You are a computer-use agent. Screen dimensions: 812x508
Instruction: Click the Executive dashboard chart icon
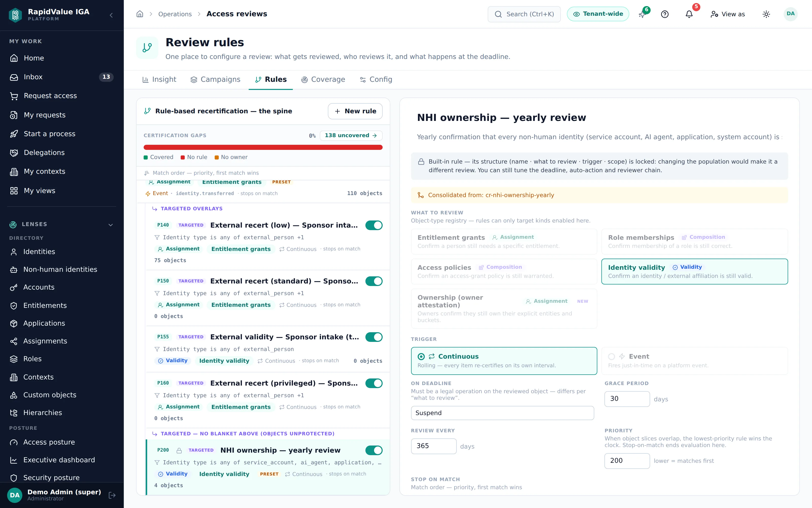(14, 460)
